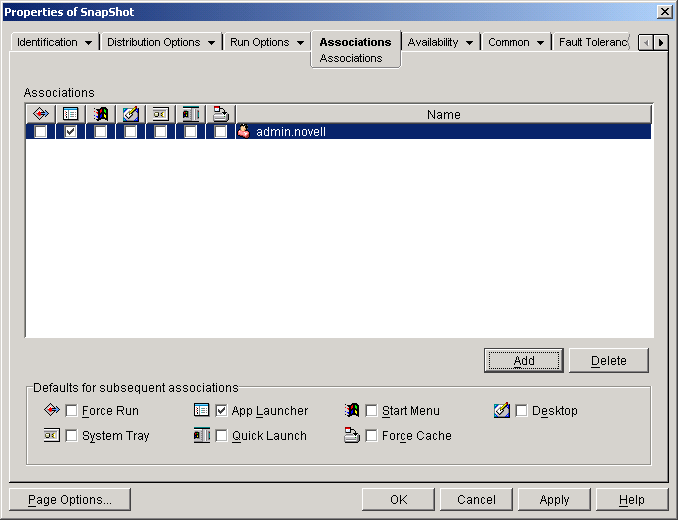678x520 pixels.
Task: Click the Force Cache column header icon
Action: click(x=221, y=114)
